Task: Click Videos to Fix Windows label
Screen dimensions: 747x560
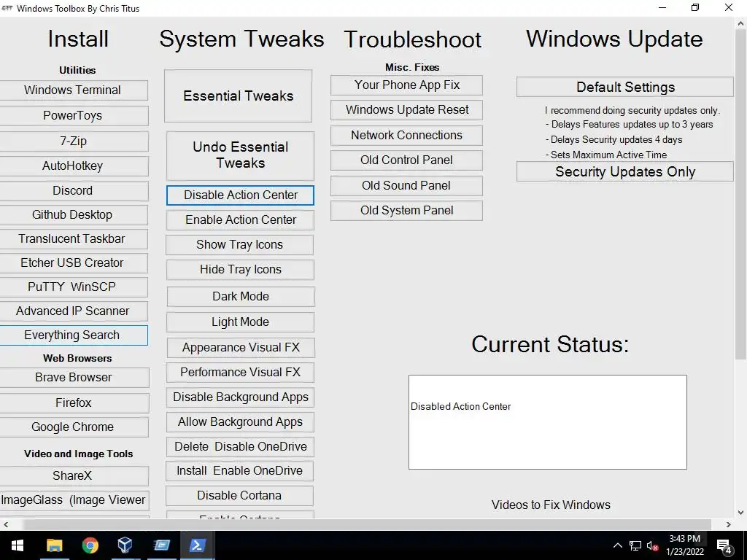Action: coord(551,505)
